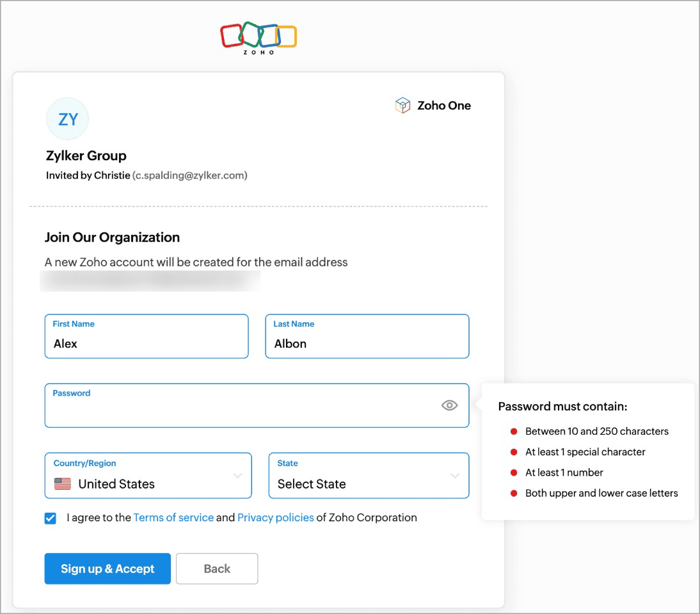Click the Join Our Organization heading

tap(112, 238)
